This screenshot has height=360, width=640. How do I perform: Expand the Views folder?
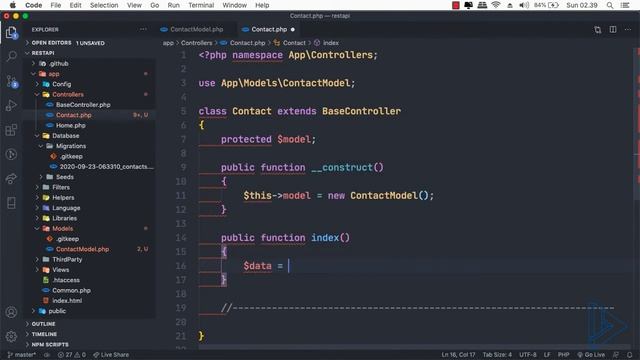click(60, 270)
